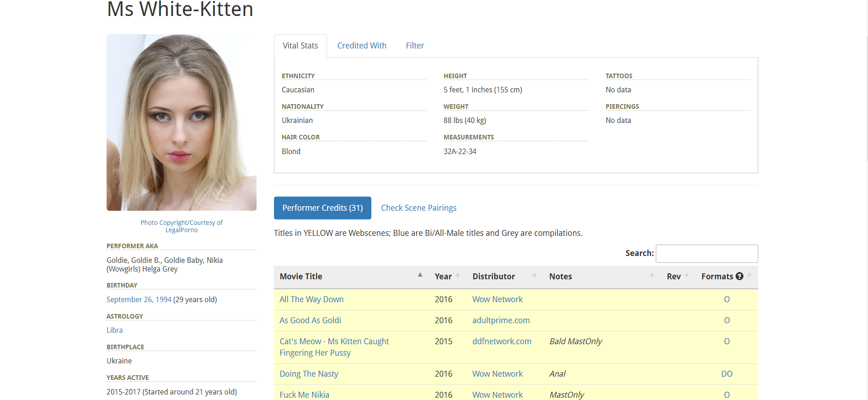Viewport: 868px width, 400px height.
Task: Select the MastOnly note for Fuck Me Nikia
Action: tap(567, 395)
